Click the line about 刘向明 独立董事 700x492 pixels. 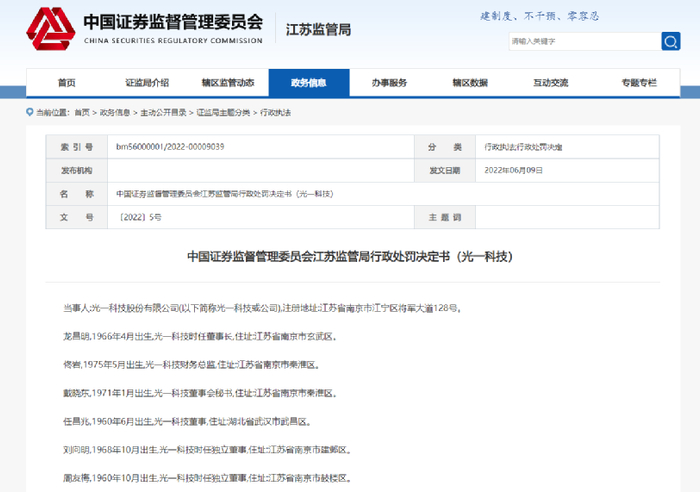coord(207,450)
